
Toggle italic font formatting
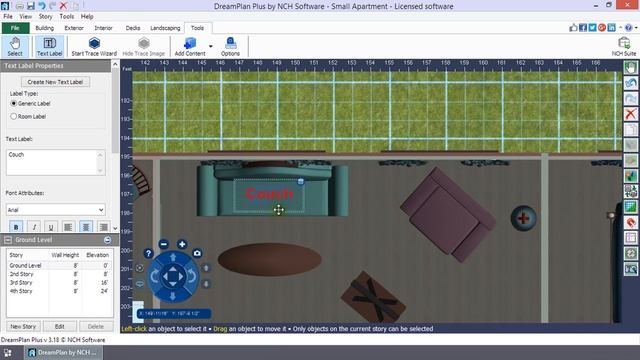coord(34,227)
